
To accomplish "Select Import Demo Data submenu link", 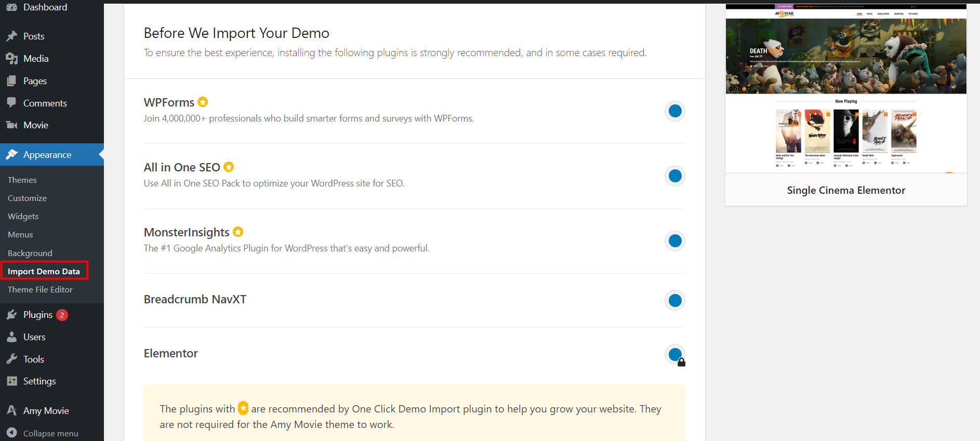I will 44,271.
